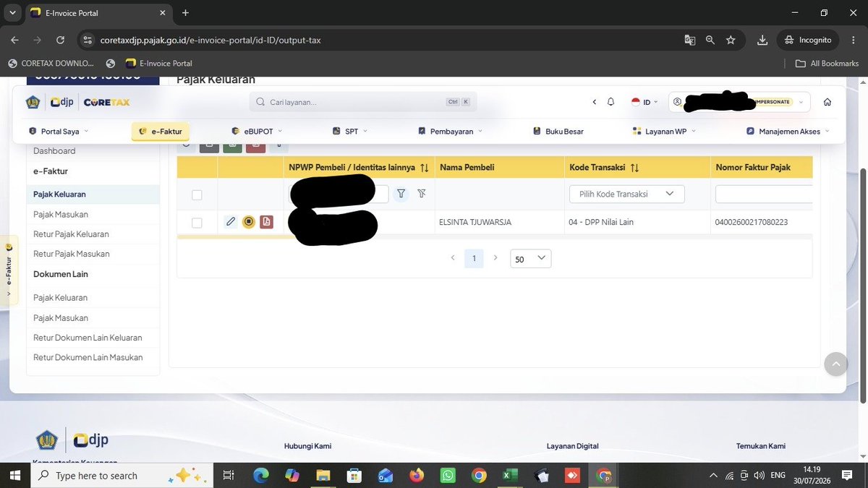
Task: Apply the NPWP Pembeli column filter
Action: 401,194
